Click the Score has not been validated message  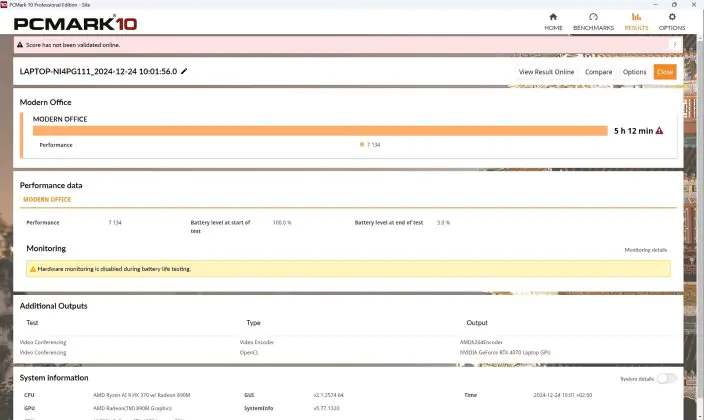click(x=73, y=45)
